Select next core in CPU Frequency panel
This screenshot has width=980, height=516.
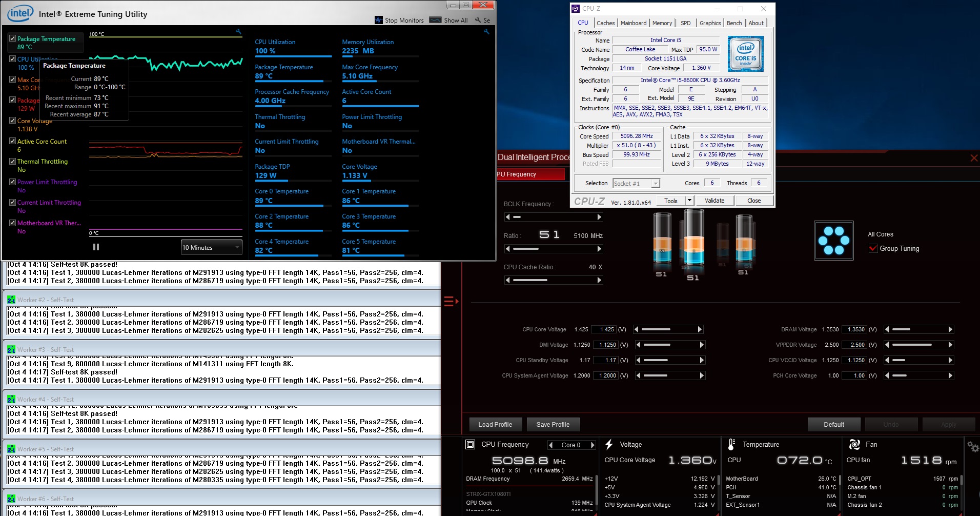click(x=593, y=445)
